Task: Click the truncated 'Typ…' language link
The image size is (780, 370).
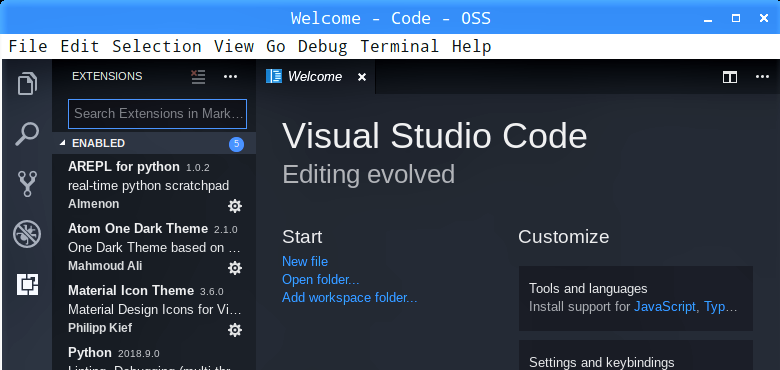Action: 721,306
